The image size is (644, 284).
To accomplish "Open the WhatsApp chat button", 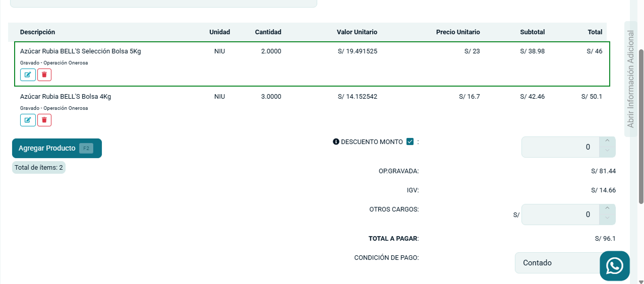I will (x=614, y=266).
